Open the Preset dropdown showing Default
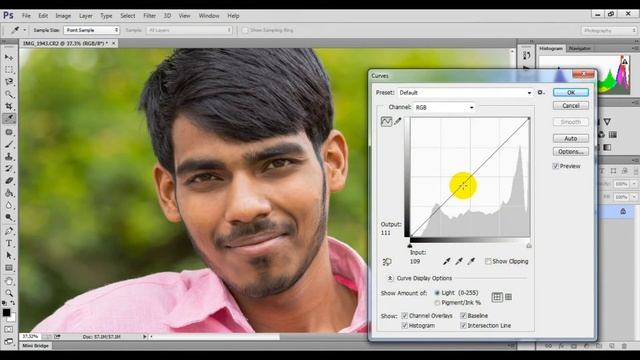 (465, 93)
